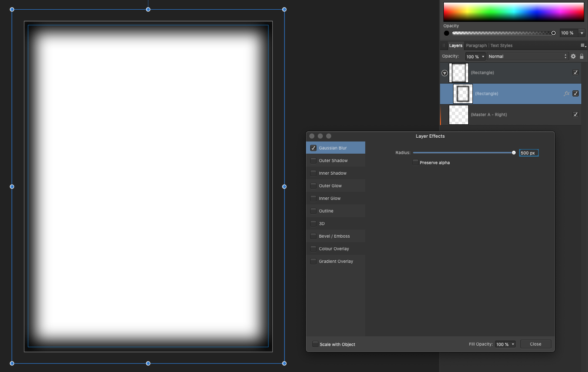The image size is (588, 372).
Task: Collapse the parent Rectangle layer group
Action: [445, 73]
